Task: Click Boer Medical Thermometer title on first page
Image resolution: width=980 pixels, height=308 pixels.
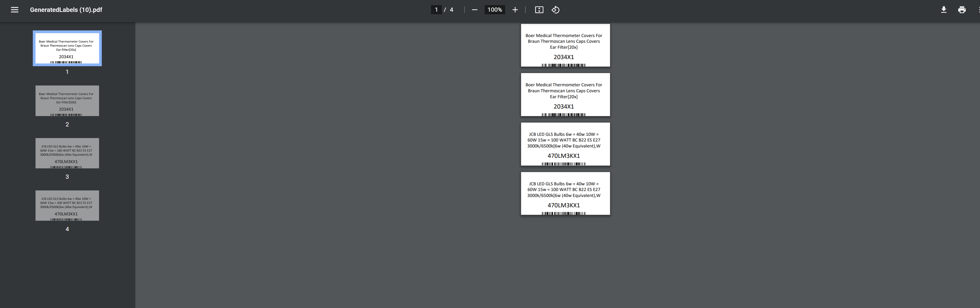Action: 564,41
